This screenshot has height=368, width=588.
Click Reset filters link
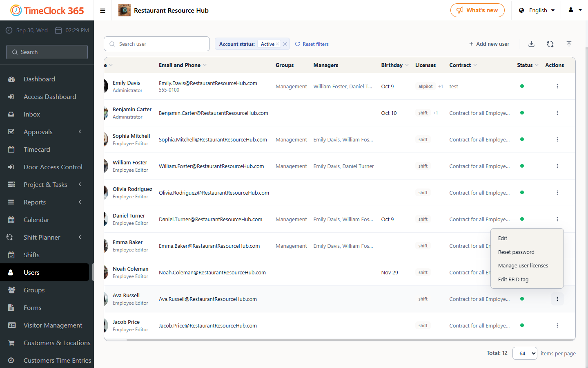[312, 44]
